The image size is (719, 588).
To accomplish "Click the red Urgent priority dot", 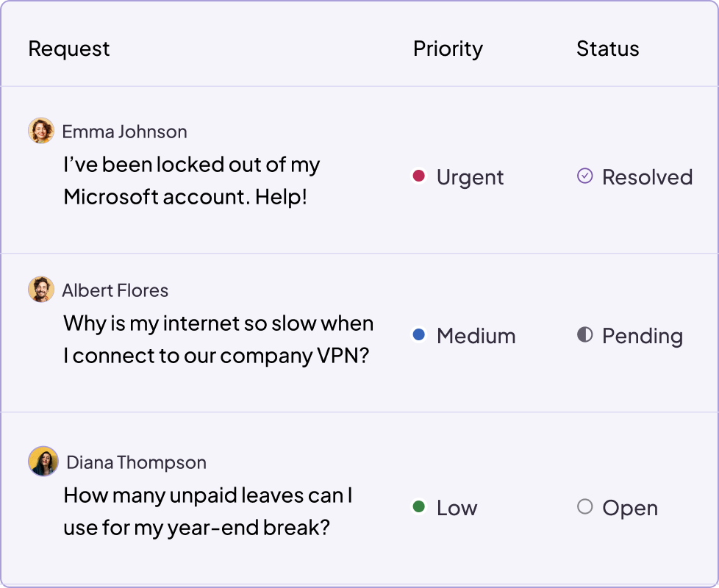I will click(417, 176).
